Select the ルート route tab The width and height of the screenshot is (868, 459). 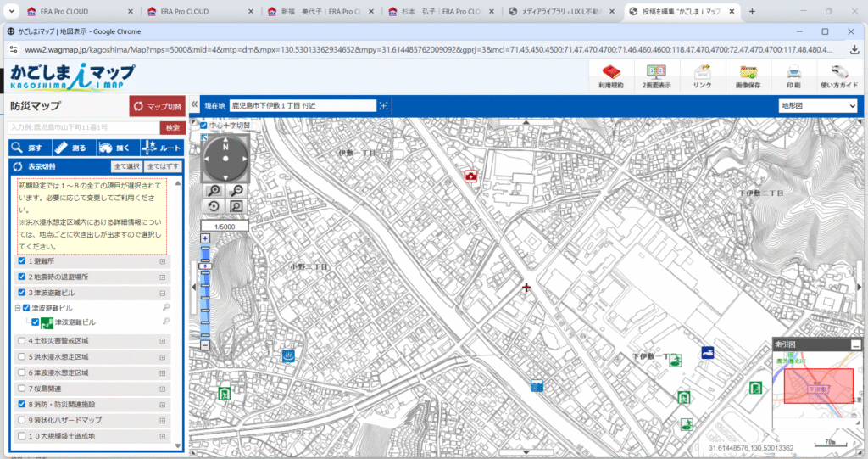pos(160,148)
